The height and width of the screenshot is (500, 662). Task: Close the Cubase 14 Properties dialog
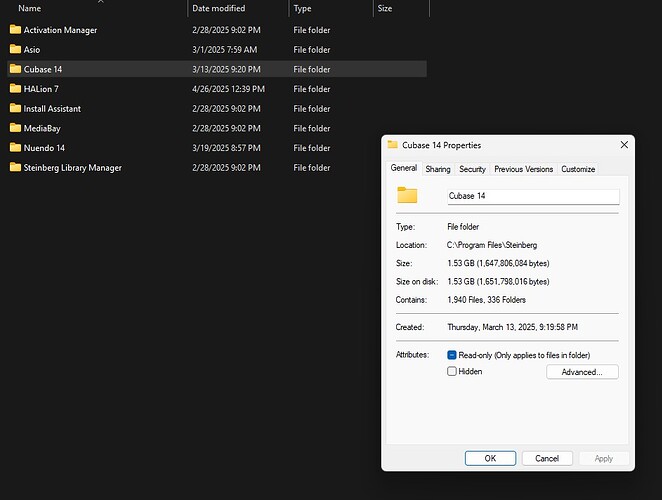pos(624,145)
